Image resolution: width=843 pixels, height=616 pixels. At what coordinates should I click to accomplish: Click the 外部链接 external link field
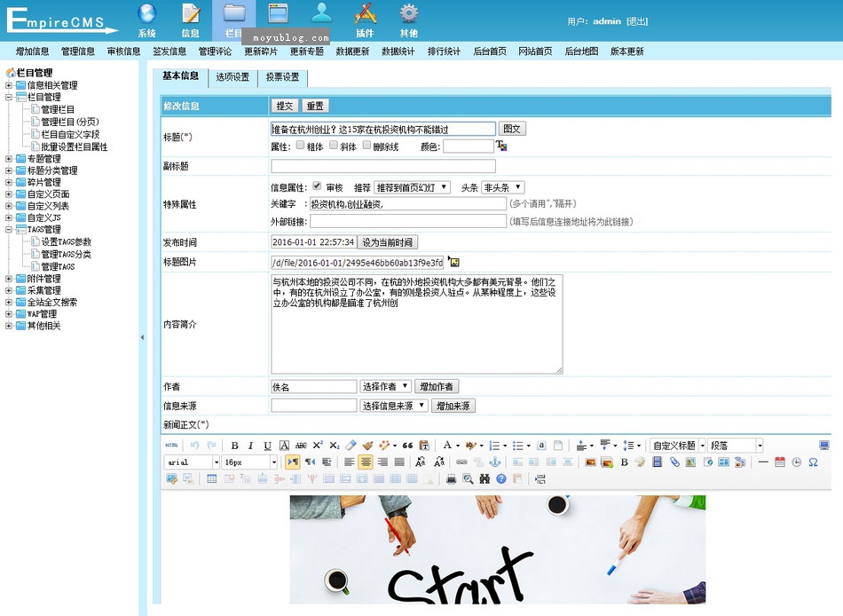pyautogui.click(x=408, y=221)
